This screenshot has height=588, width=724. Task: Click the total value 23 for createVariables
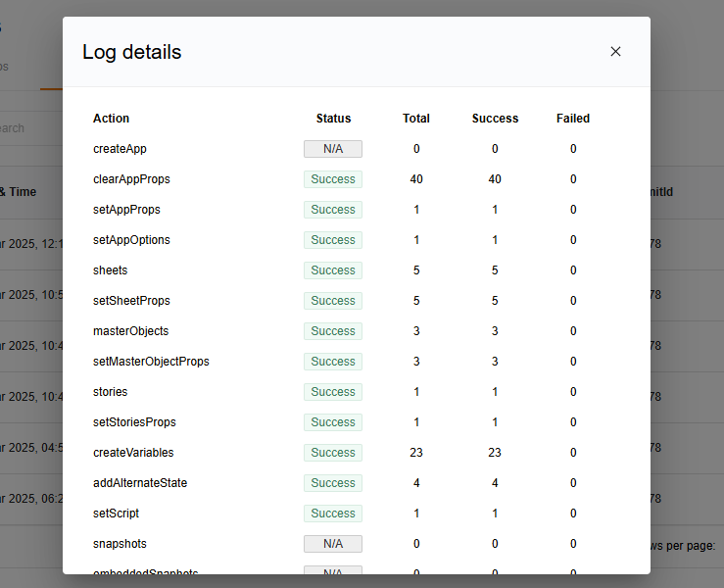pyautogui.click(x=416, y=453)
